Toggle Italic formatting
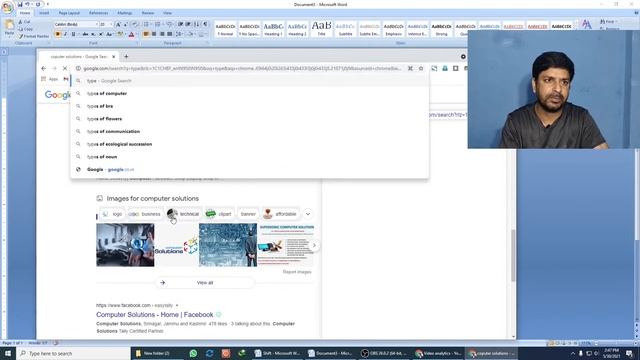 point(66,34)
